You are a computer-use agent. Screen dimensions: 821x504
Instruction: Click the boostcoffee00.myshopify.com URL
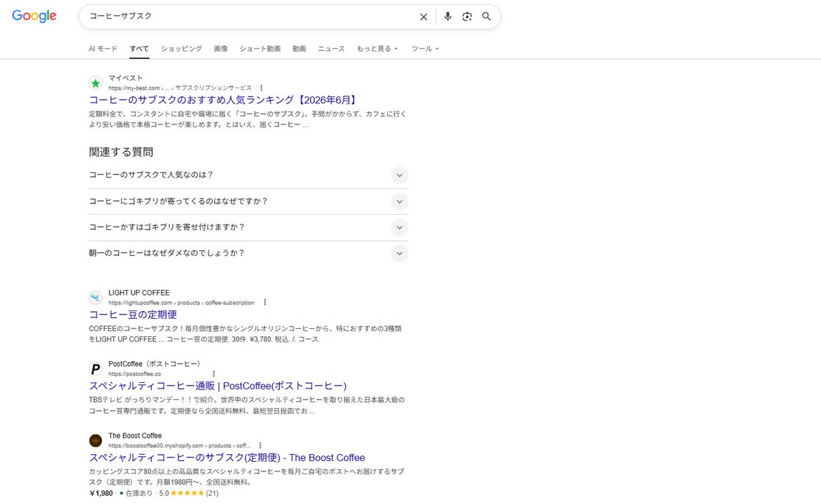click(180, 445)
